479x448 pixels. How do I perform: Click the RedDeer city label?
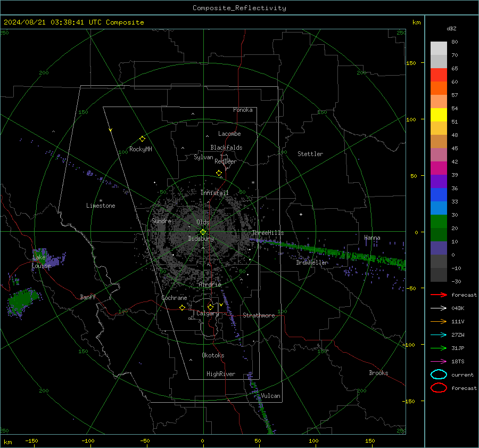click(x=226, y=161)
